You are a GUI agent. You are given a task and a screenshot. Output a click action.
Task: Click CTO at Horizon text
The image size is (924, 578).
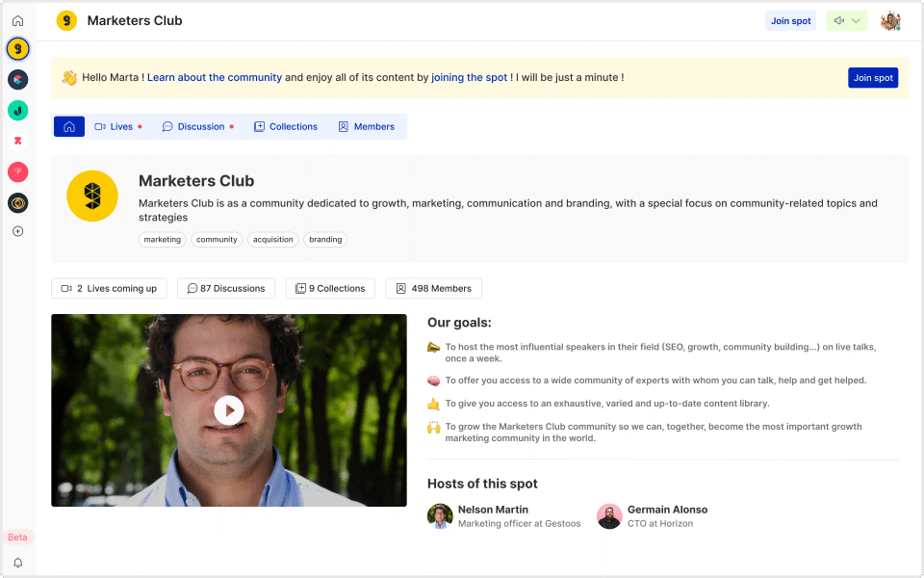(x=660, y=524)
